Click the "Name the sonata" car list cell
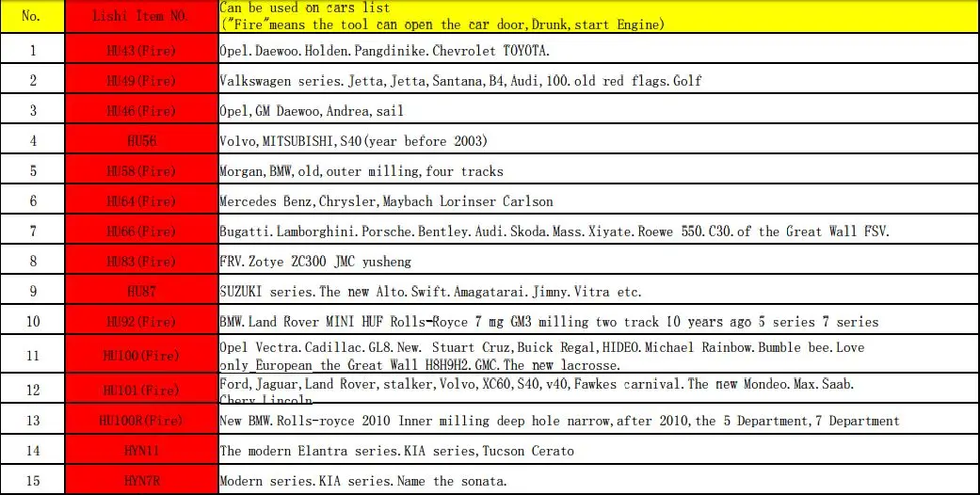Screen dimensions: 980x495 pyautogui.click(x=599, y=479)
